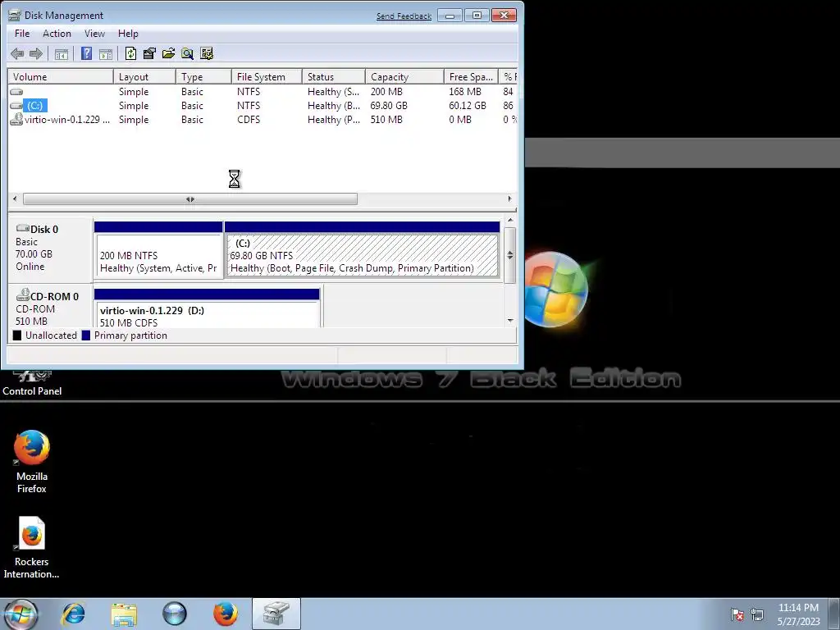840x630 pixels.
Task: Click the Action Center flag tray icon
Action: click(x=737, y=614)
